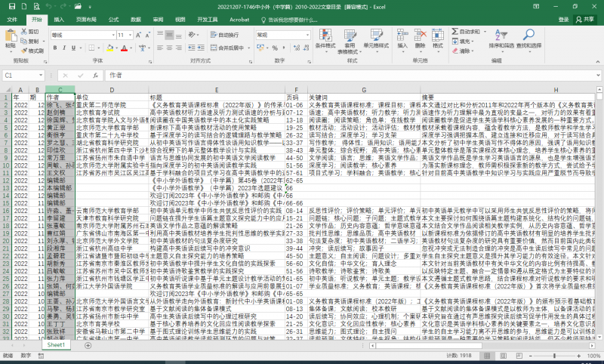Click the Insert Function fx icon
This screenshot has height=364, width=604.
(95, 76)
